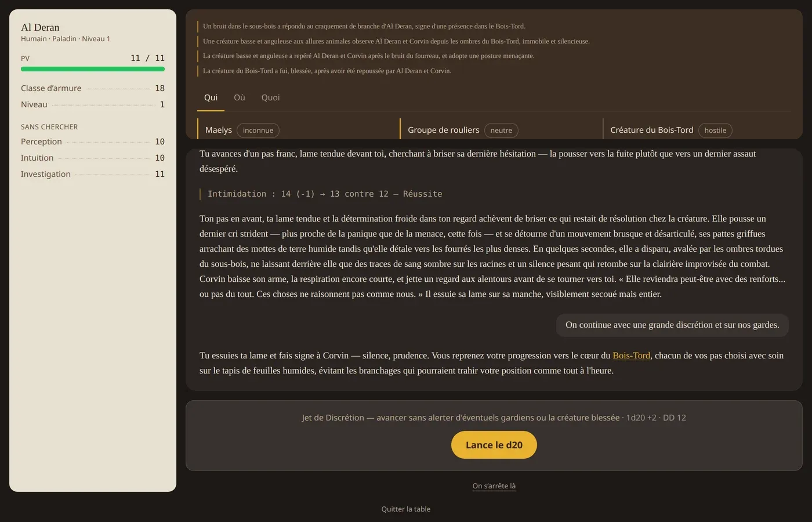This screenshot has height=522, width=812.
Task: Click the paragraph starting 'Ton pas en avant'
Action: click(494, 256)
